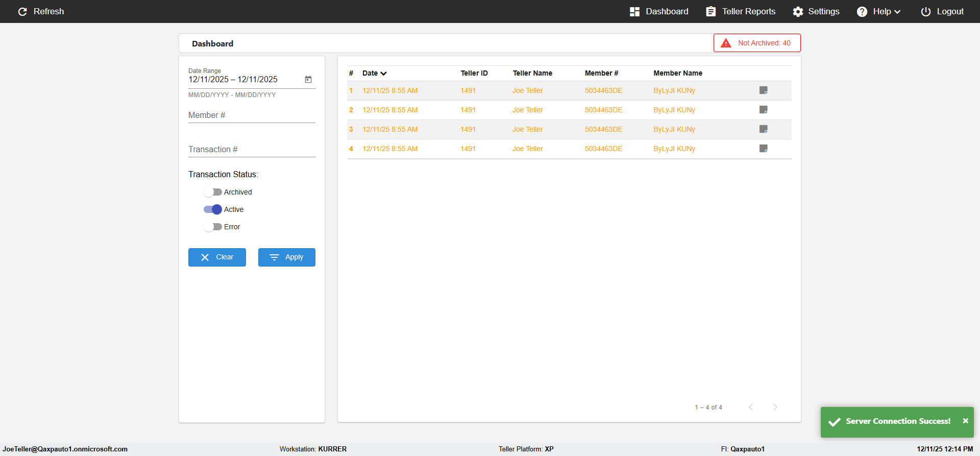
Task: Turn off the Active status switch
Action: 212,209
